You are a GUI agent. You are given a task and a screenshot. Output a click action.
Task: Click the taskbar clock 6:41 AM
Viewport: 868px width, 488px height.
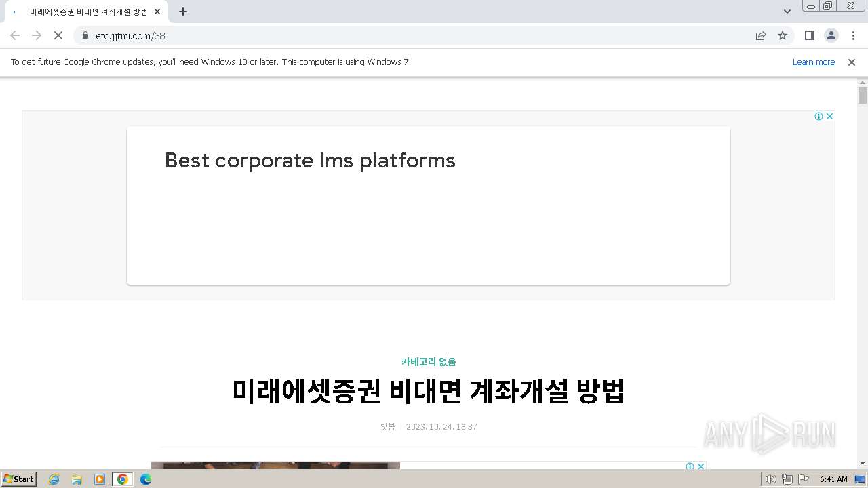pos(833,479)
